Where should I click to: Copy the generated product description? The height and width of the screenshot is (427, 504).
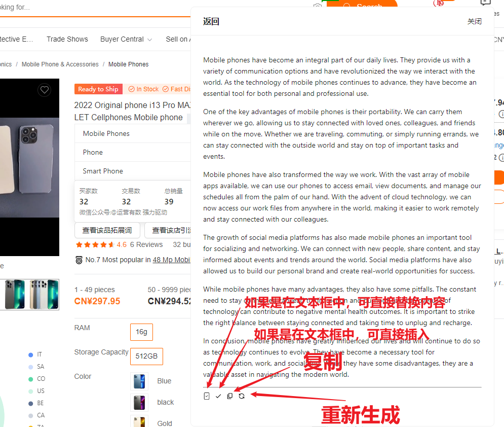coord(229,396)
